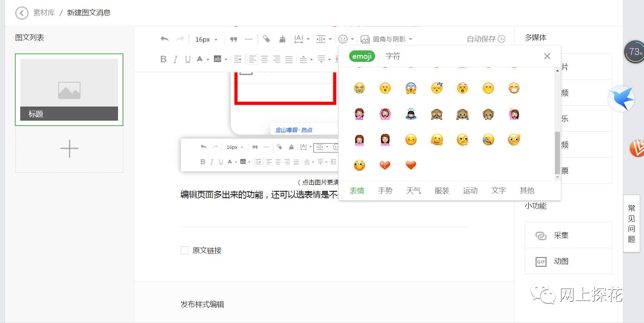
Task: Open the 动图 GIF tool
Action: (568, 261)
